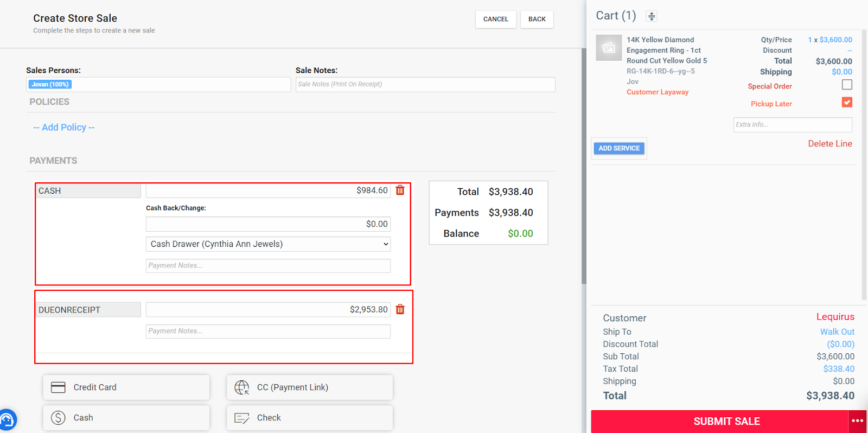Click the CASH Payment Notes field
The image size is (868, 433).
[268, 265]
